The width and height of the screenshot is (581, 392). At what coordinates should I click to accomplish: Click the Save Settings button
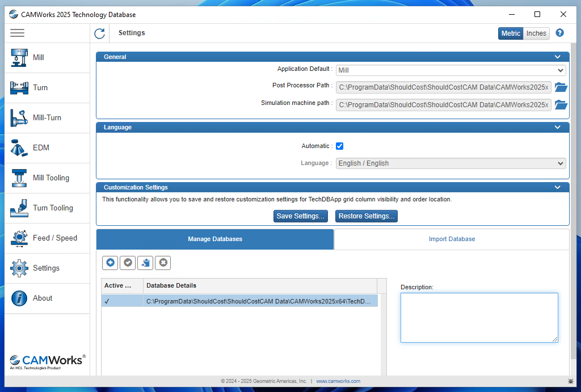(x=300, y=216)
